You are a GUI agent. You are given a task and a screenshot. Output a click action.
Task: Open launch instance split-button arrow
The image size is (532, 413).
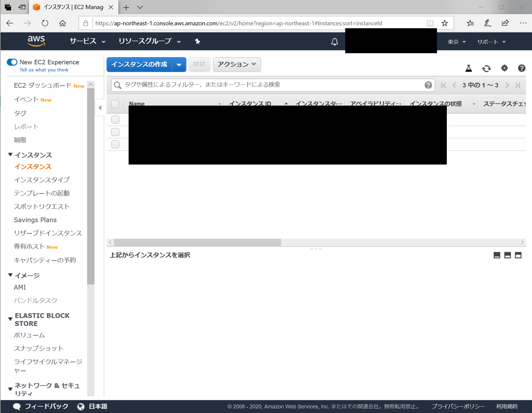tap(179, 64)
